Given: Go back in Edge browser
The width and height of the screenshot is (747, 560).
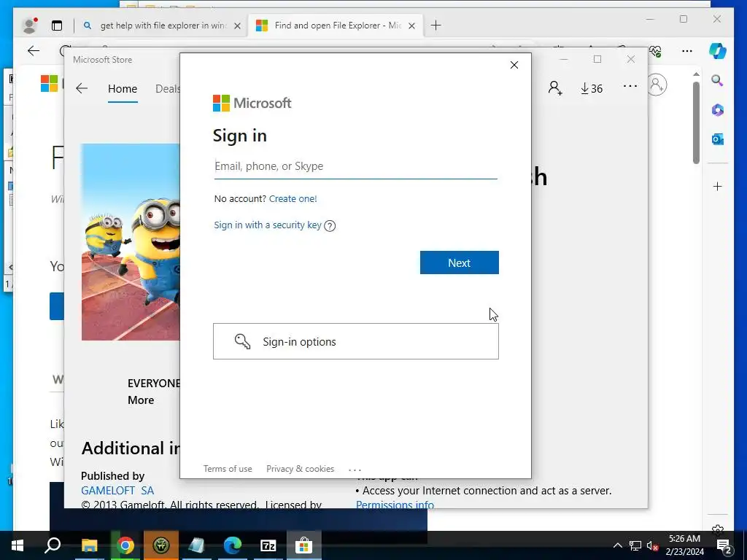Looking at the screenshot, I should (34, 51).
